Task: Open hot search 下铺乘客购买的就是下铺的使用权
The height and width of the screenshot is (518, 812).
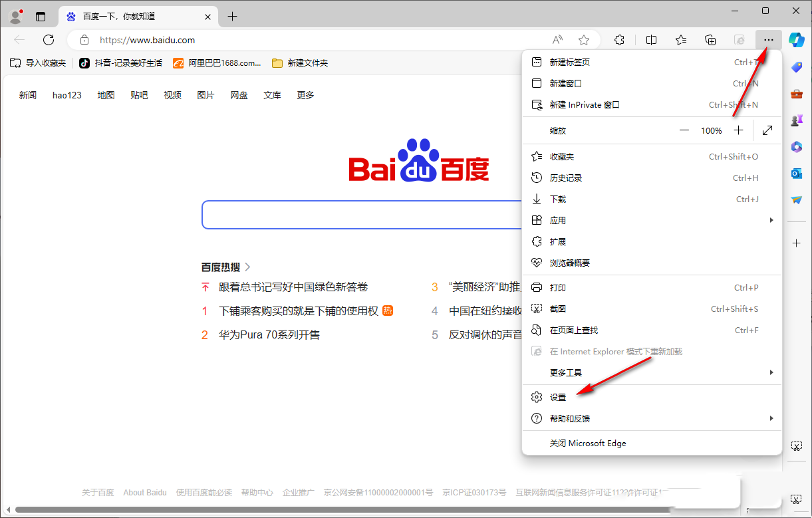Action: pyautogui.click(x=299, y=311)
